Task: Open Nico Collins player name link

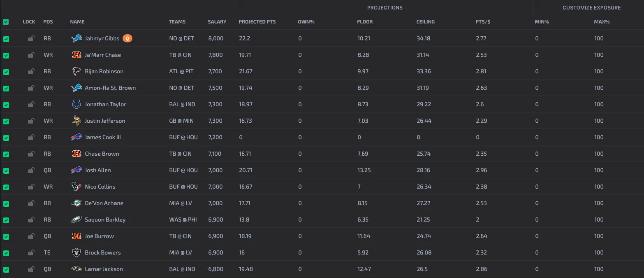Action: pos(100,187)
